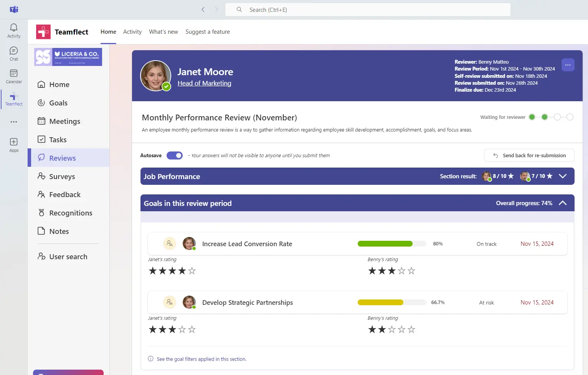Switch to the Activity tab in Teamflect header

132,32
